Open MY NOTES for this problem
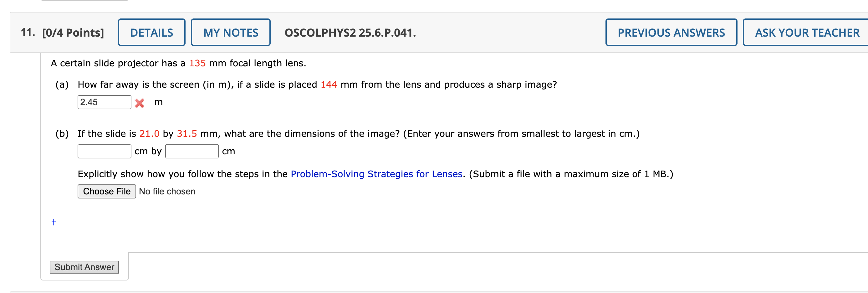The height and width of the screenshot is (293, 868). 231,32
